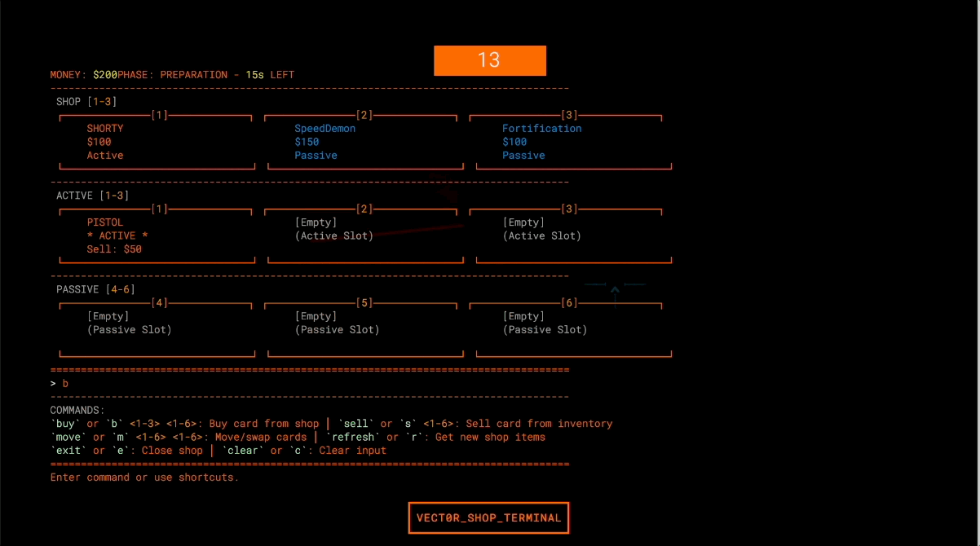Click the 'refresh' command help text
980x546 pixels.
point(351,438)
